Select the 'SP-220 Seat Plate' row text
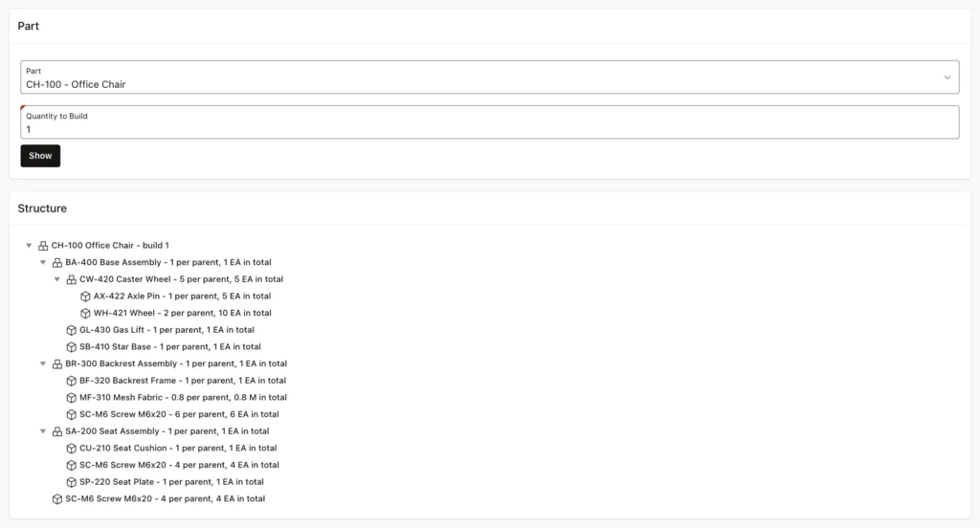The height and width of the screenshot is (528, 980). (x=171, y=482)
